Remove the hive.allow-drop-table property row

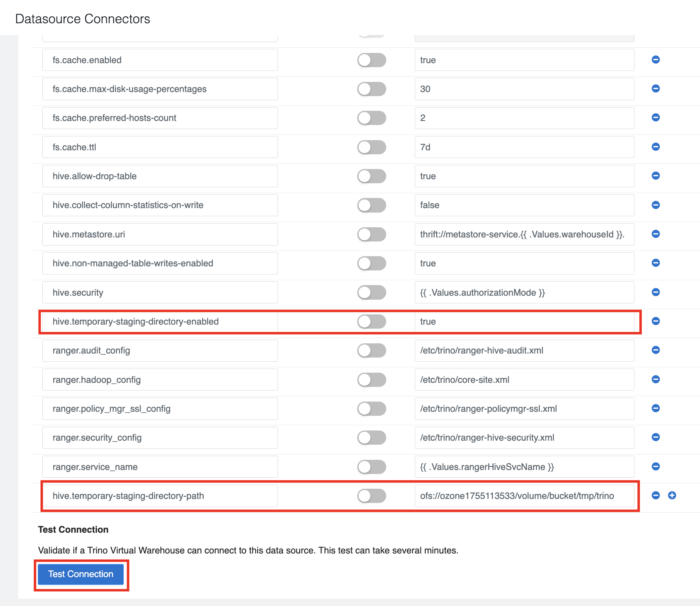(x=656, y=176)
